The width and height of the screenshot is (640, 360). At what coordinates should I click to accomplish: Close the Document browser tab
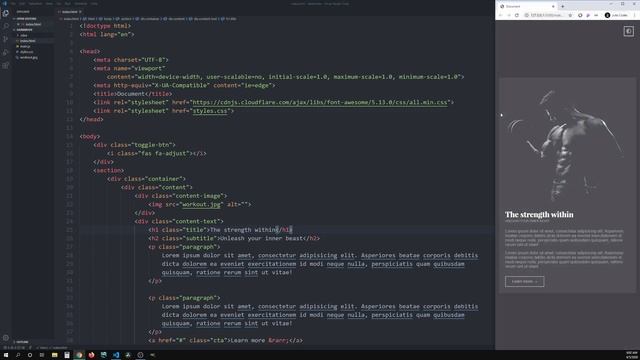coord(553,7)
